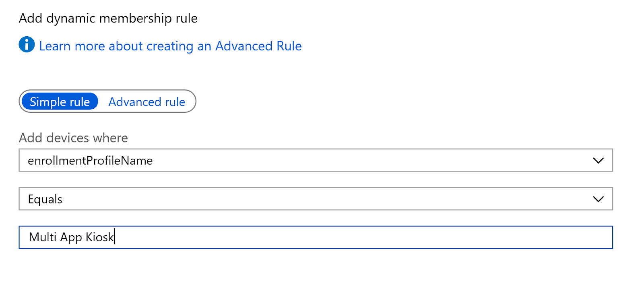Viewport: 644px width, 286px height.
Task: Toggle the rule type to Advanced rule
Action: tap(147, 102)
